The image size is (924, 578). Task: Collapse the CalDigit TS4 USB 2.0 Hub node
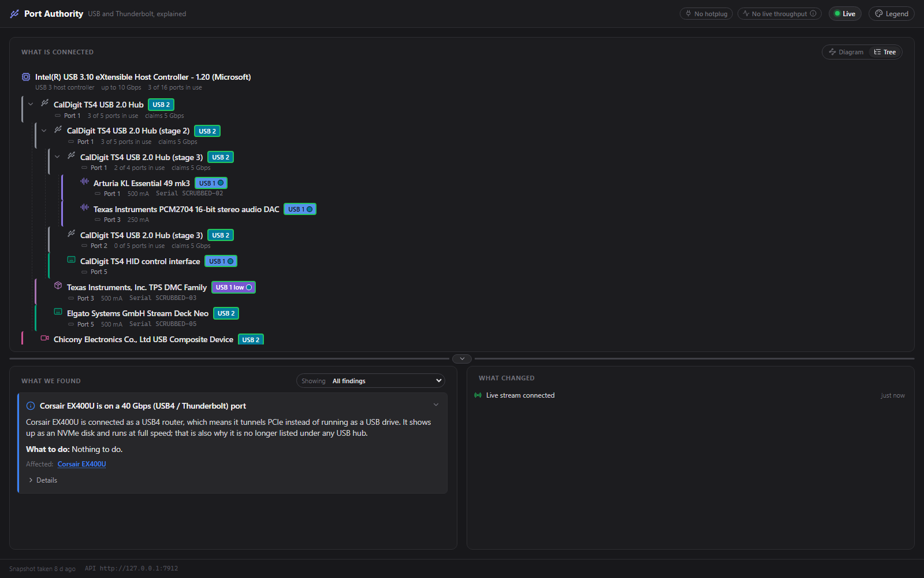tap(31, 105)
